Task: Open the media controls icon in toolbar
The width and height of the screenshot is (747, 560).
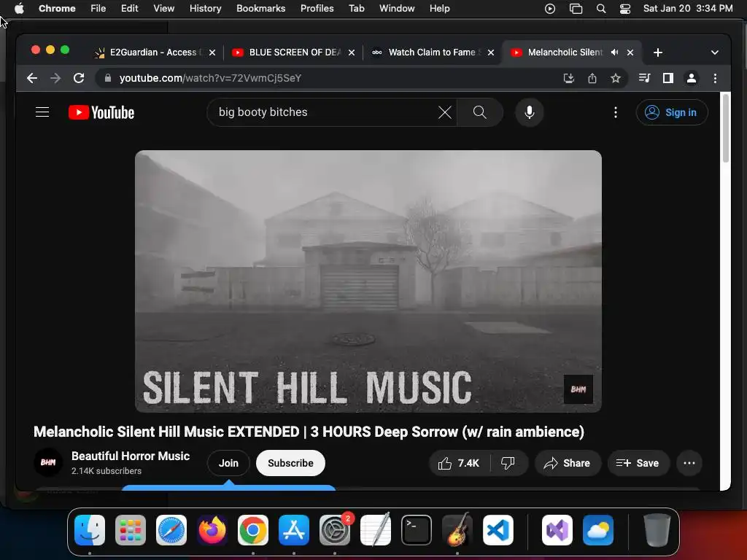Action: [x=645, y=78]
